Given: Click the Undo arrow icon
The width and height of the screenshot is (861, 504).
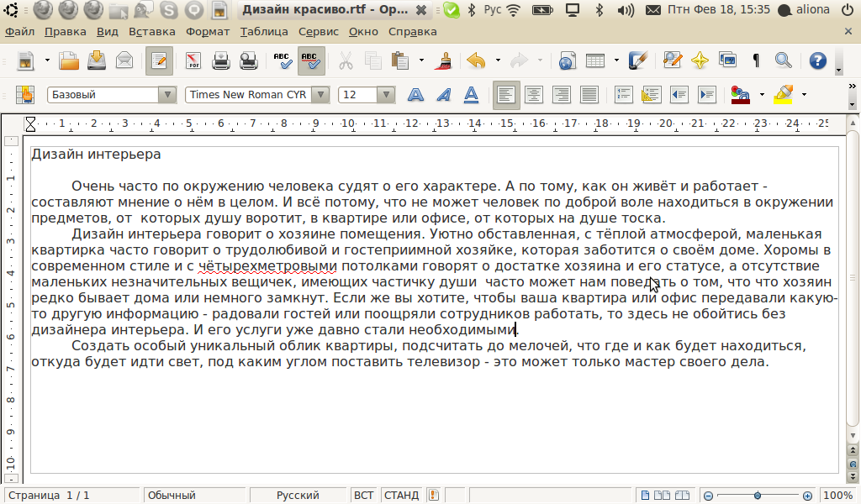Looking at the screenshot, I should (x=477, y=60).
